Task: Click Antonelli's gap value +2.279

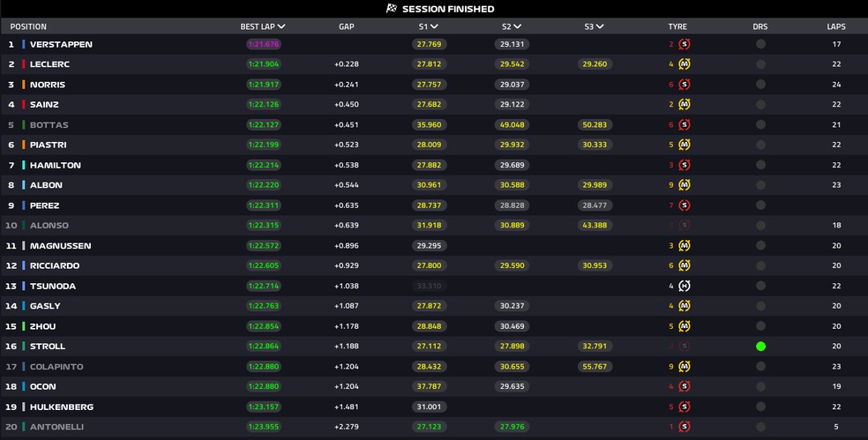Action: coord(347,427)
